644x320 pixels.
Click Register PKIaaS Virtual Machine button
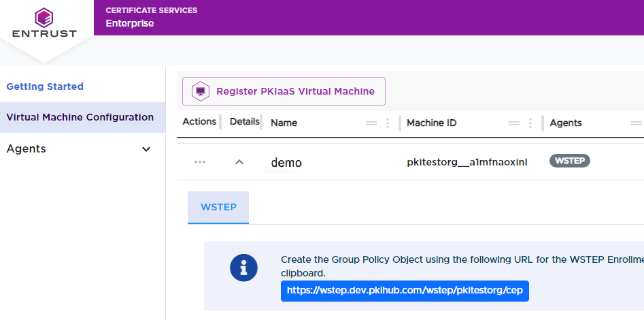point(284,91)
